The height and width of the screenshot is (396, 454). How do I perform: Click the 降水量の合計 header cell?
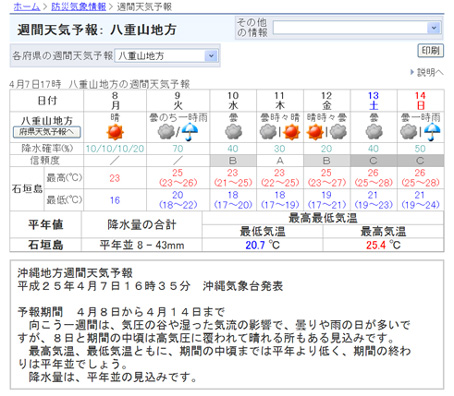142,225
